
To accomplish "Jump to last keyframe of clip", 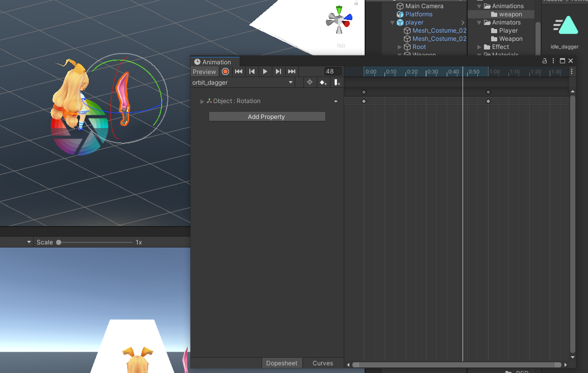I will (292, 72).
